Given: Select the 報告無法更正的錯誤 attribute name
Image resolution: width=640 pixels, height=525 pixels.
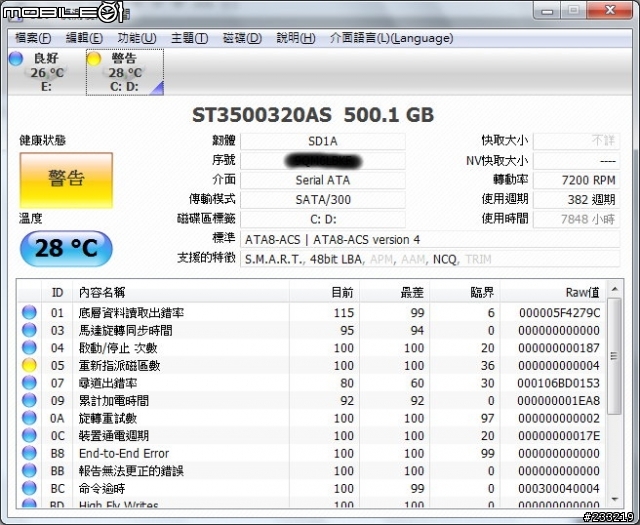Looking at the screenshot, I should (131, 471).
